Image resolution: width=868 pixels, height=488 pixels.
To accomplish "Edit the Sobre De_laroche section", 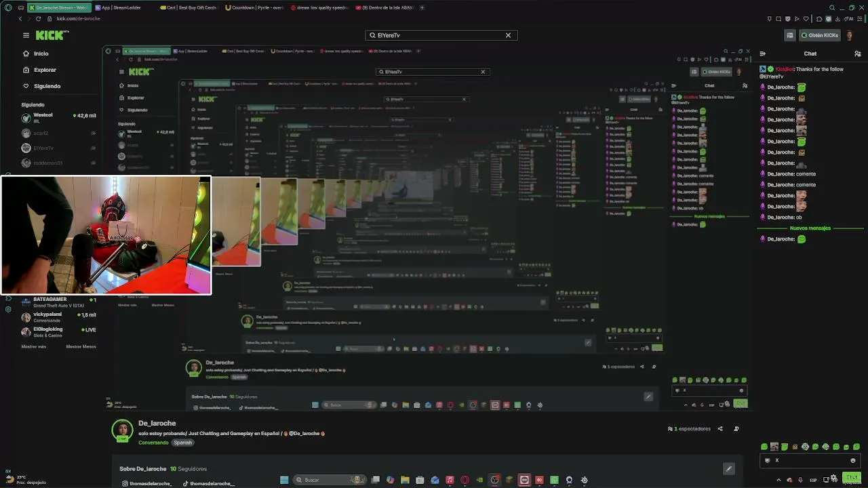I will point(729,468).
